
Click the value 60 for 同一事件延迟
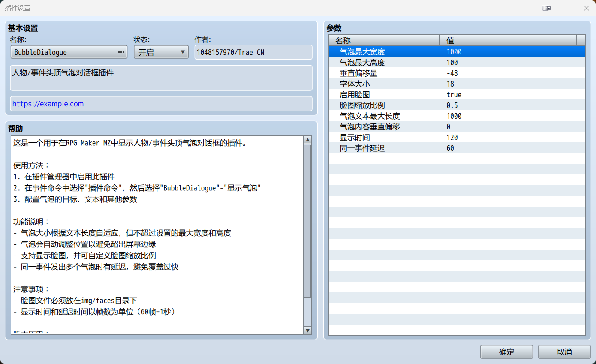[450, 148]
